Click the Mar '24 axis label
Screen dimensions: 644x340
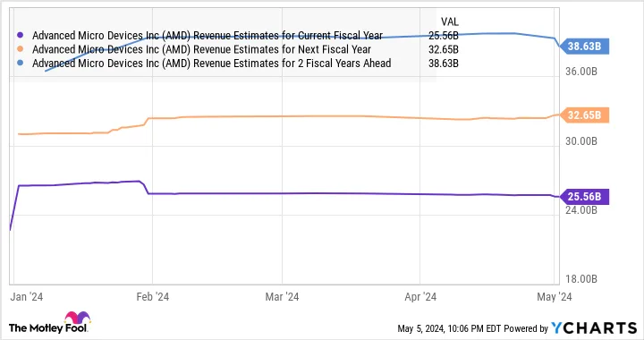point(282,296)
